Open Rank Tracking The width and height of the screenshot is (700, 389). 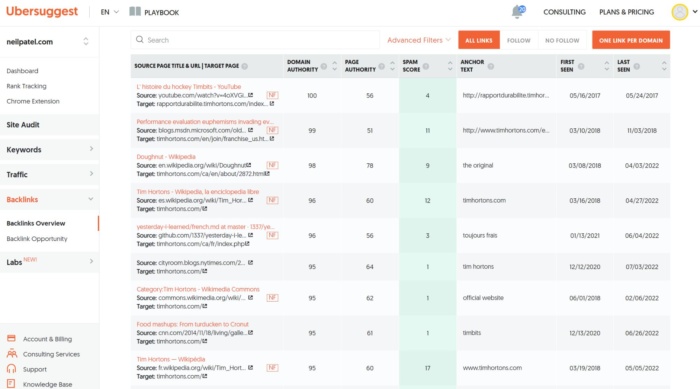tap(26, 86)
